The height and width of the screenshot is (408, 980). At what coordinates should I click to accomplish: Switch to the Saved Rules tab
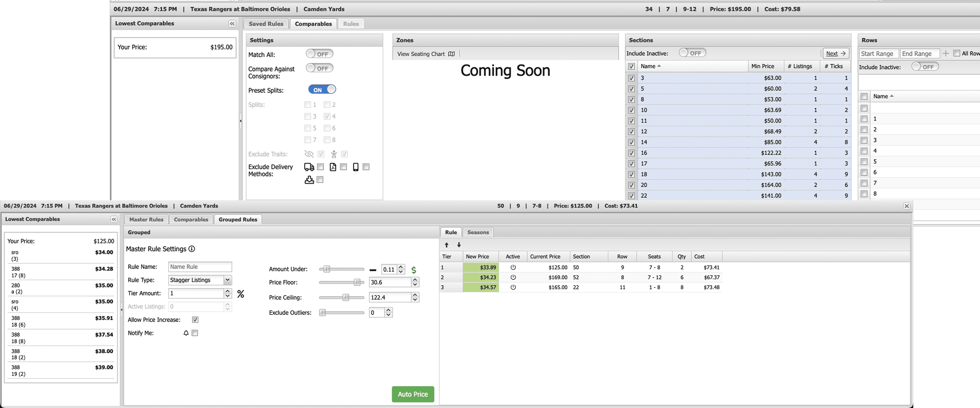coord(266,24)
